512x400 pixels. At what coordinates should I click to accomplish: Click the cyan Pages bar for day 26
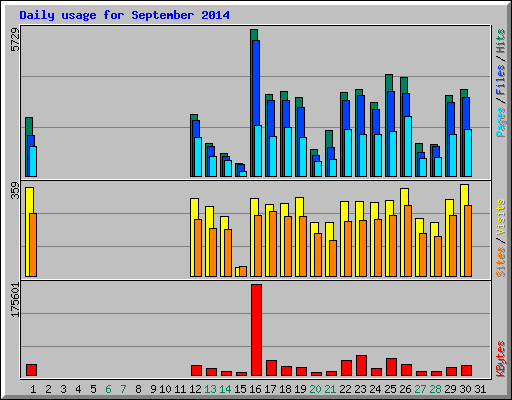[x=408, y=146]
